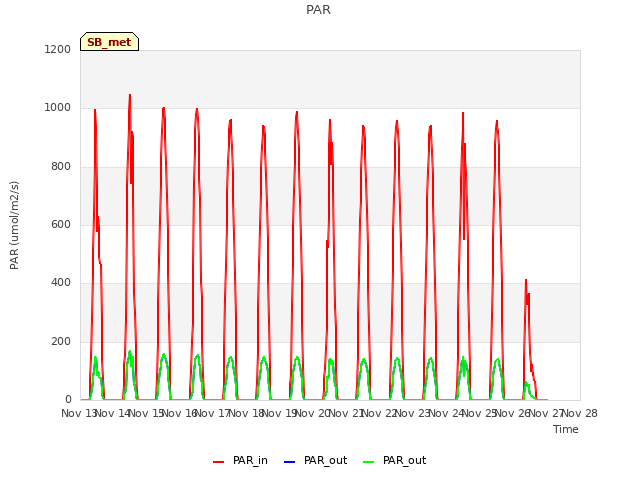Screen dimensions: 640x480
Task: Click the Nov 13 x-axis tick label
Action: (78, 413)
